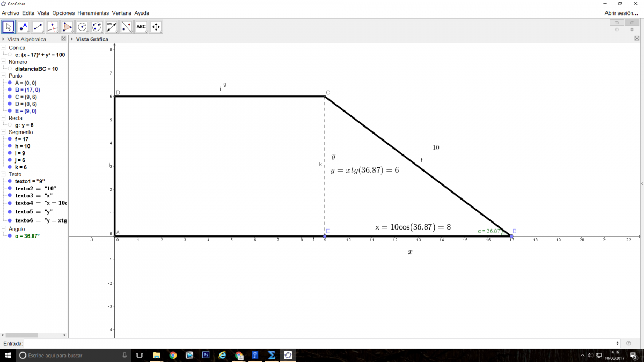
Task: Activate the Polygon tool
Action: (67, 27)
